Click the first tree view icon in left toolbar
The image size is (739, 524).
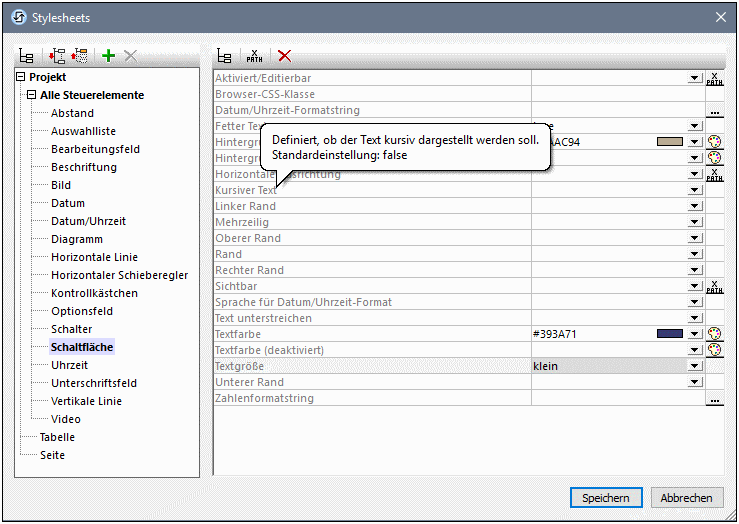tap(27, 57)
